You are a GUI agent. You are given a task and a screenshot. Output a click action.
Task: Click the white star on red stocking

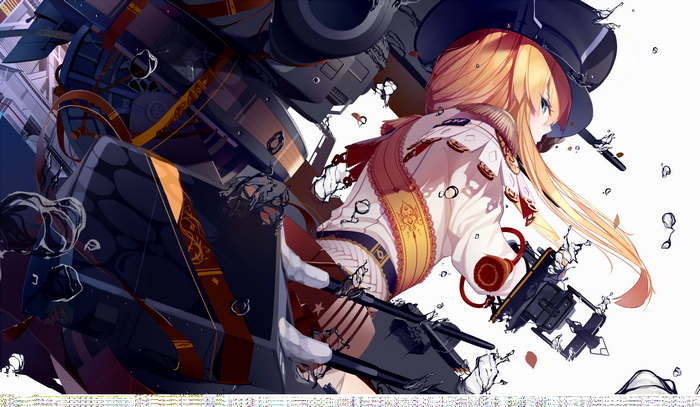tap(318, 307)
